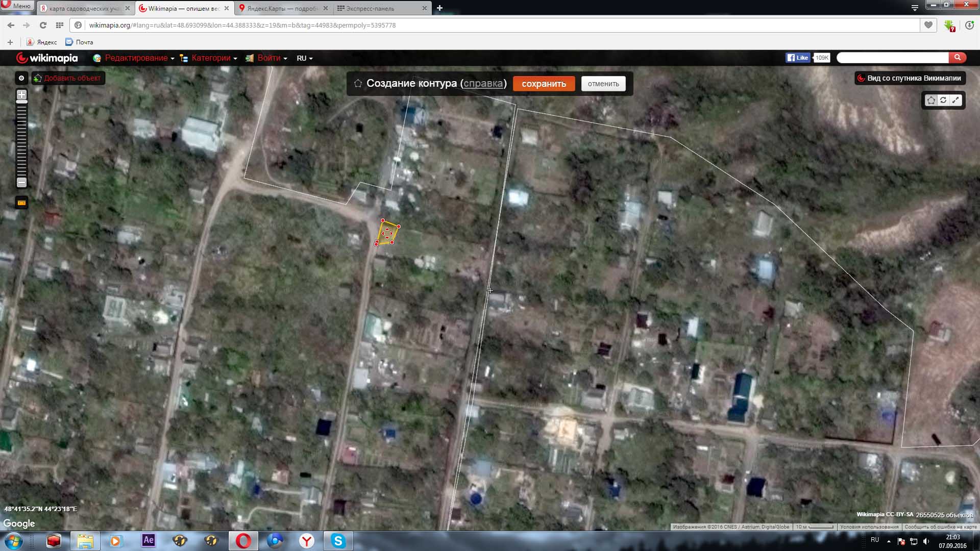Click the polygon move handle in center
This screenshot has height=551, width=980.
point(387,234)
